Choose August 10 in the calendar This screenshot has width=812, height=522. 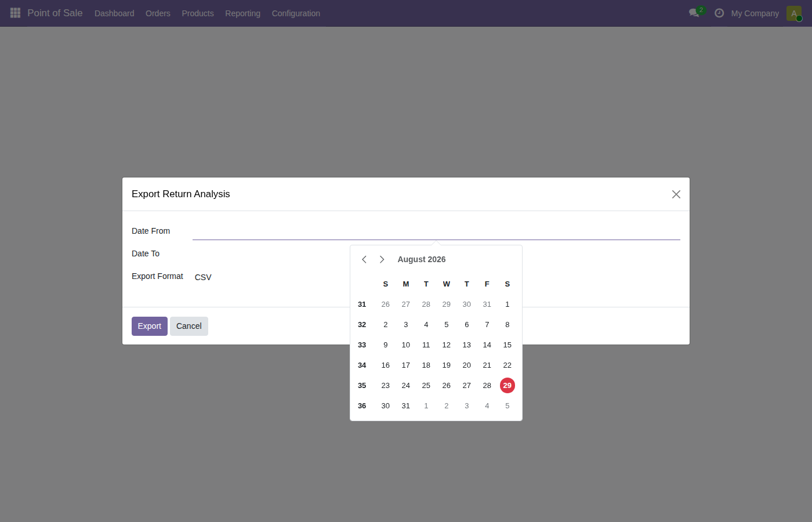(x=406, y=345)
